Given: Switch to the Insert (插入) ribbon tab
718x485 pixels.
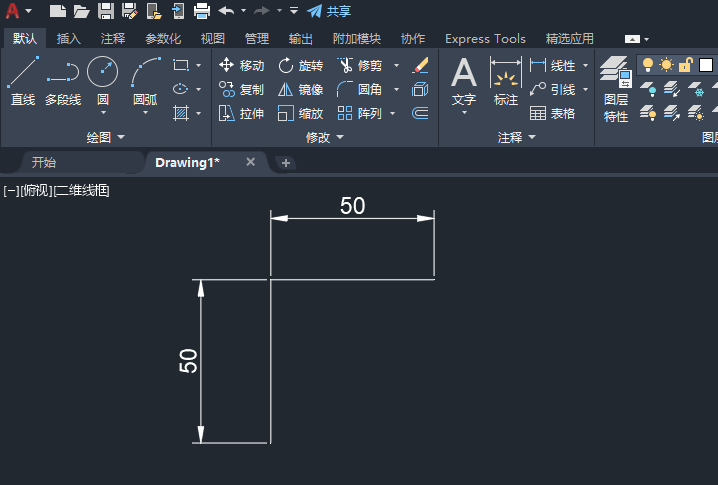Looking at the screenshot, I should tap(69, 38).
